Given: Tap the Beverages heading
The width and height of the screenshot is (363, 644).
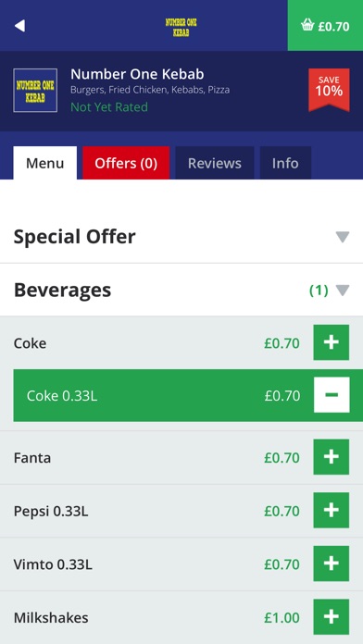Looking at the screenshot, I should [62, 290].
